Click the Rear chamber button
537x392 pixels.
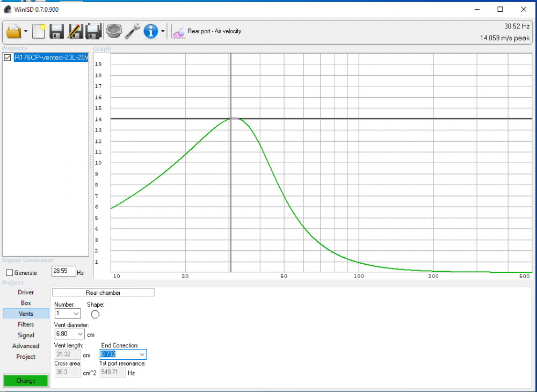point(103,293)
